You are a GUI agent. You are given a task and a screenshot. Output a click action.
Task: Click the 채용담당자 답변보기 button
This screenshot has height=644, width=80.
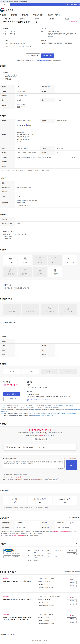(x=53, y=479)
